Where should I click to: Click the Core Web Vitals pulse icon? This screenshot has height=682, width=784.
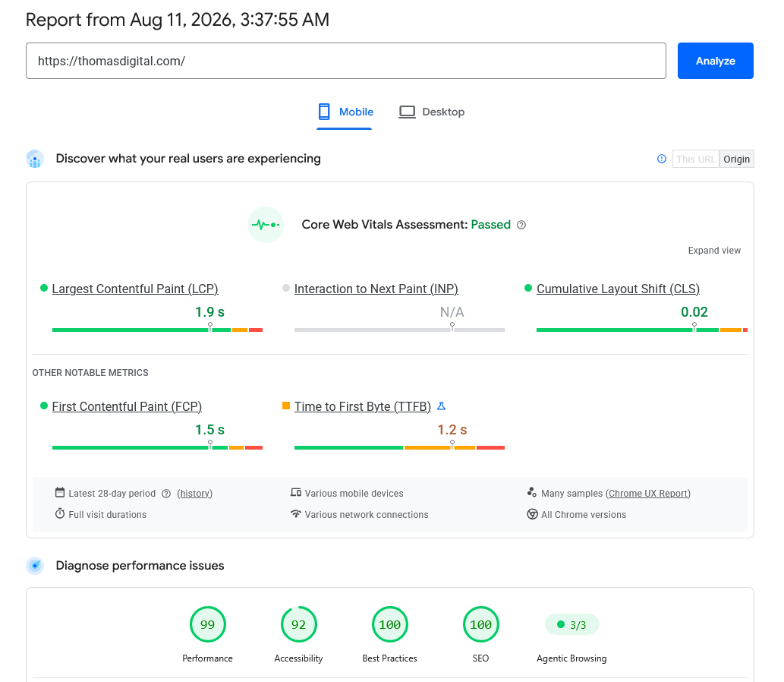(x=266, y=225)
